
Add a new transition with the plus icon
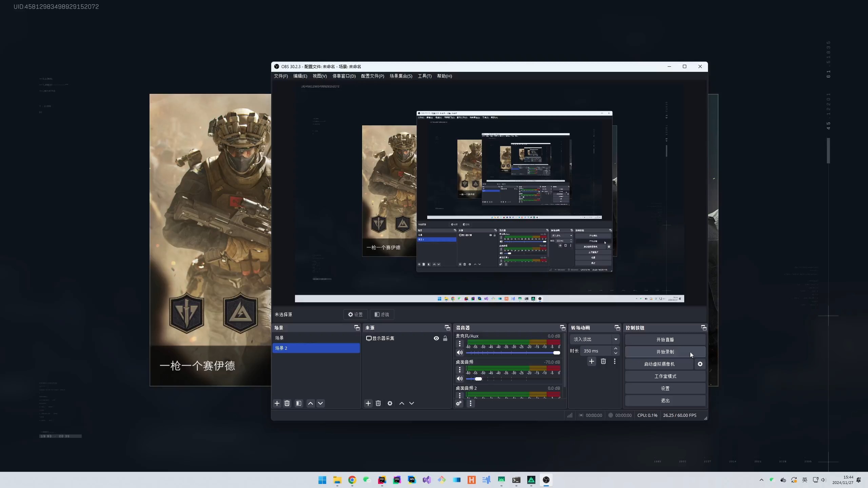pos(592,362)
